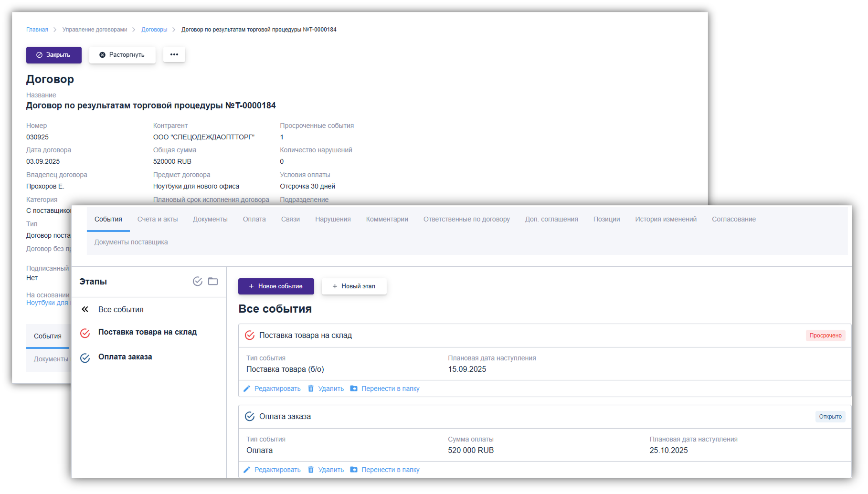Click the pencil icon for Поставка товара event

pos(247,389)
